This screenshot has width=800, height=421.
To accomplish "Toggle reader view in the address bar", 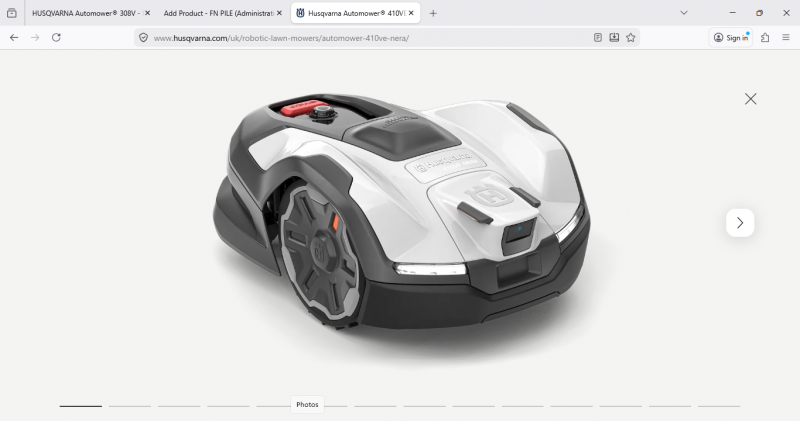I will pos(598,37).
